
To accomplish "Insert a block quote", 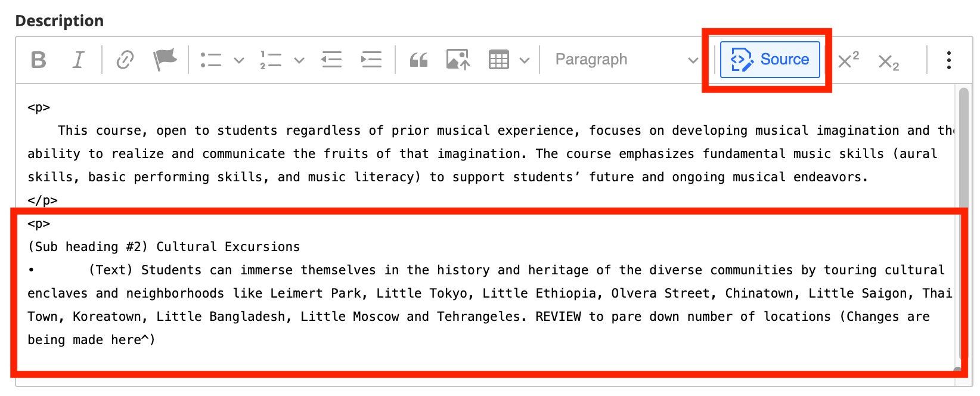I will [418, 60].
